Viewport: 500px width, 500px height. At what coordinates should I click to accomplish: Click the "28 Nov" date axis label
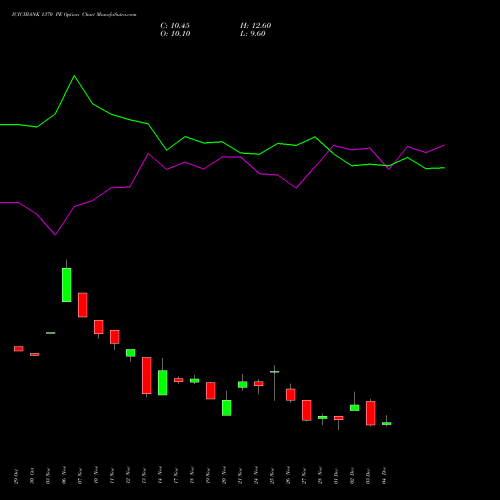320,476
